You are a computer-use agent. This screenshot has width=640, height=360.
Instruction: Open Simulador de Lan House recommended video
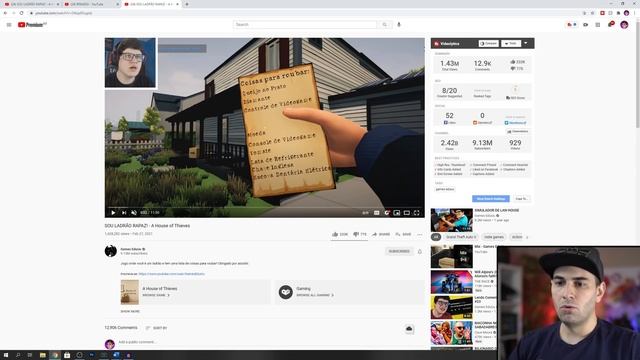tap(451, 220)
